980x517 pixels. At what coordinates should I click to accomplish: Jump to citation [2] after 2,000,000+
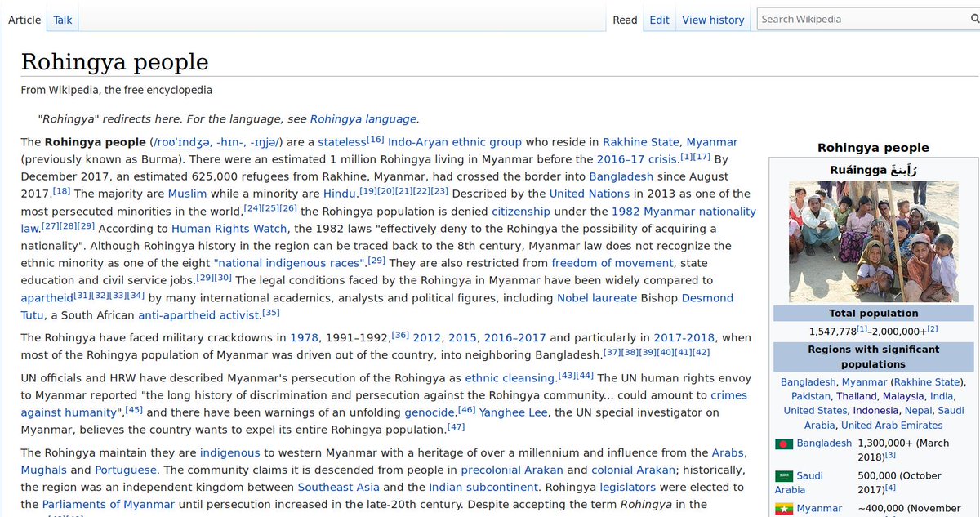[x=932, y=328]
